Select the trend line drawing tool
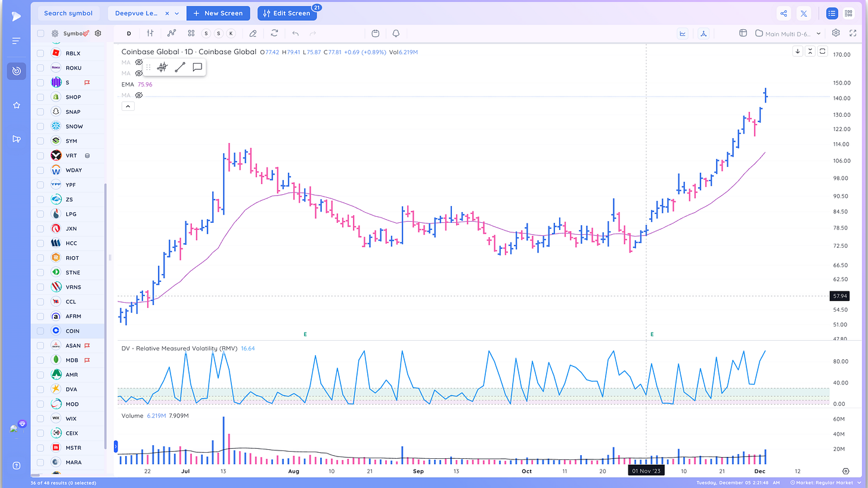 tap(179, 67)
